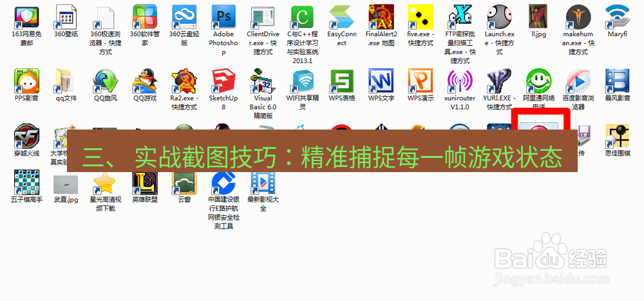
Task: Select the Launch.exe shortcut icon
Action: [500, 17]
